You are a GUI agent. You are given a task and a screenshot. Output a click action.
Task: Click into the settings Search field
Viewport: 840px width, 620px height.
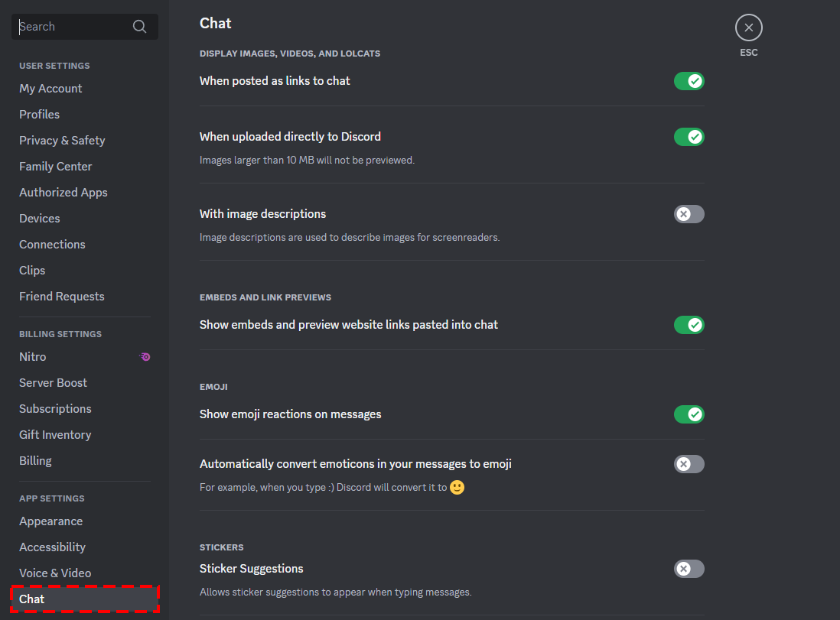pos(85,27)
